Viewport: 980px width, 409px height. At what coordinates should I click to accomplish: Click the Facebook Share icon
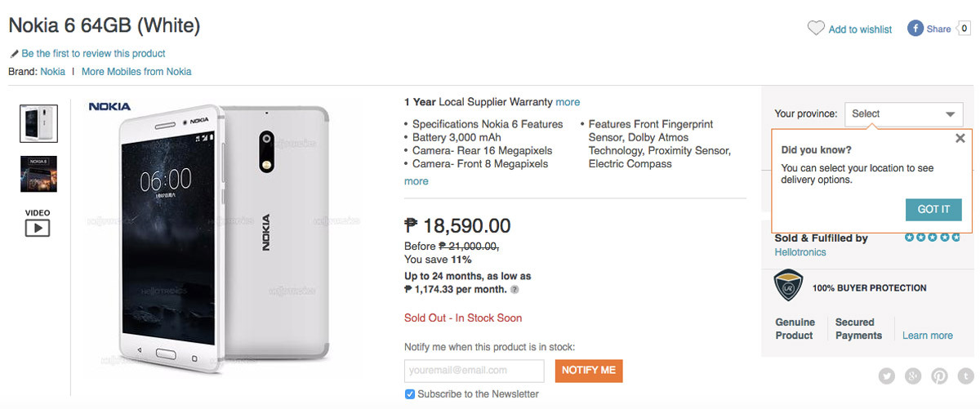915,29
